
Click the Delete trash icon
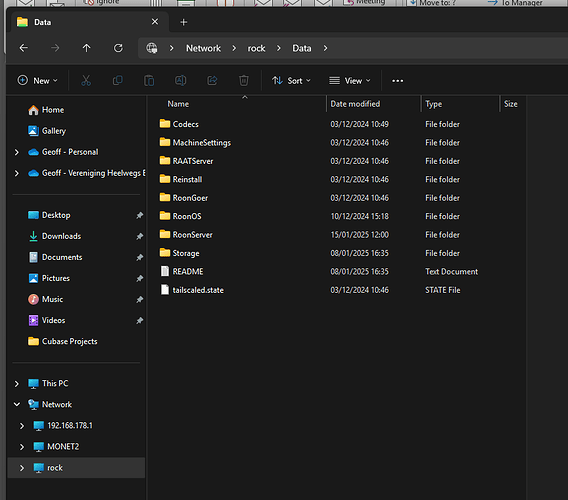(244, 80)
